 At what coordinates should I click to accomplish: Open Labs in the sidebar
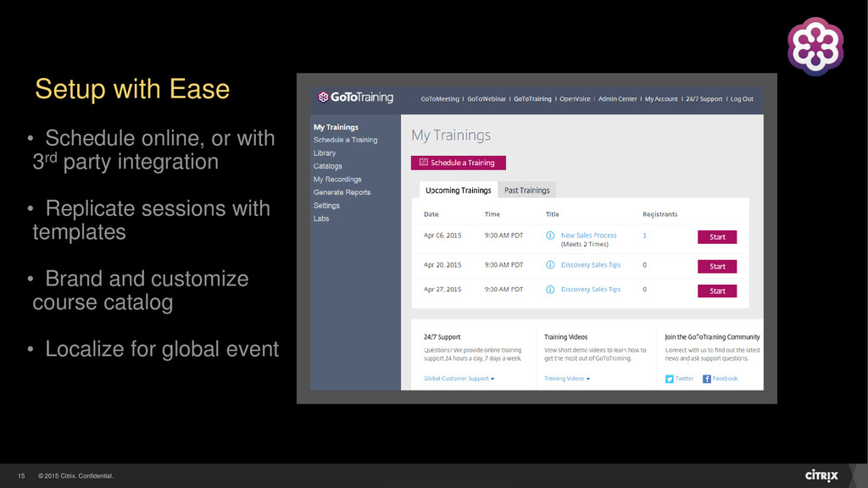pos(321,219)
